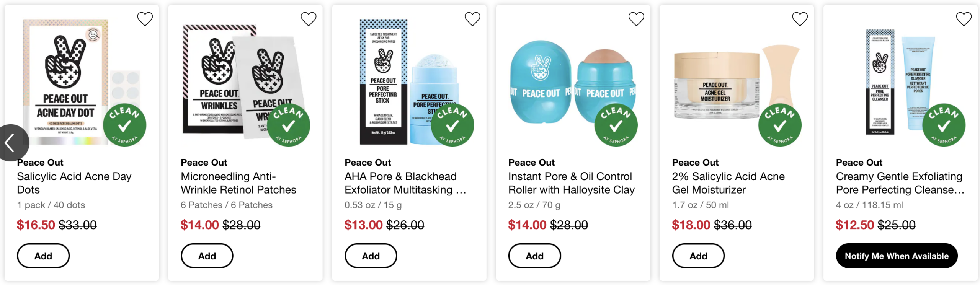Viewport: 980px width, 285px height.
Task: Click heart icon on Creamy Gentle Exfoliating Cleanser
Action: [964, 19]
